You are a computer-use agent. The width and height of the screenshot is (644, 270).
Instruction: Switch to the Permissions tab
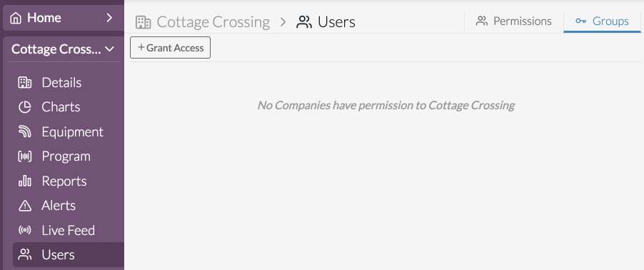click(514, 21)
